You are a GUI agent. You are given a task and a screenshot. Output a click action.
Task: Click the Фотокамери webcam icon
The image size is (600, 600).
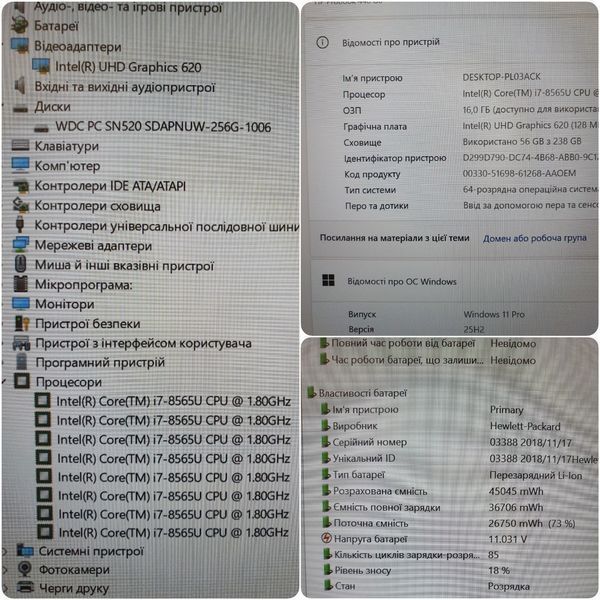(x=25, y=569)
